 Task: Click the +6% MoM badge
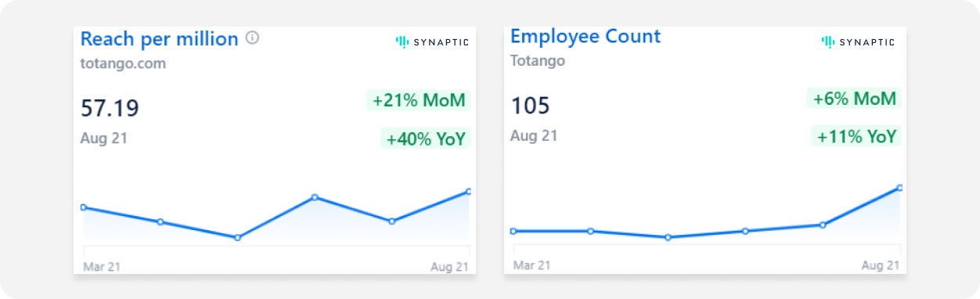tap(854, 99)
